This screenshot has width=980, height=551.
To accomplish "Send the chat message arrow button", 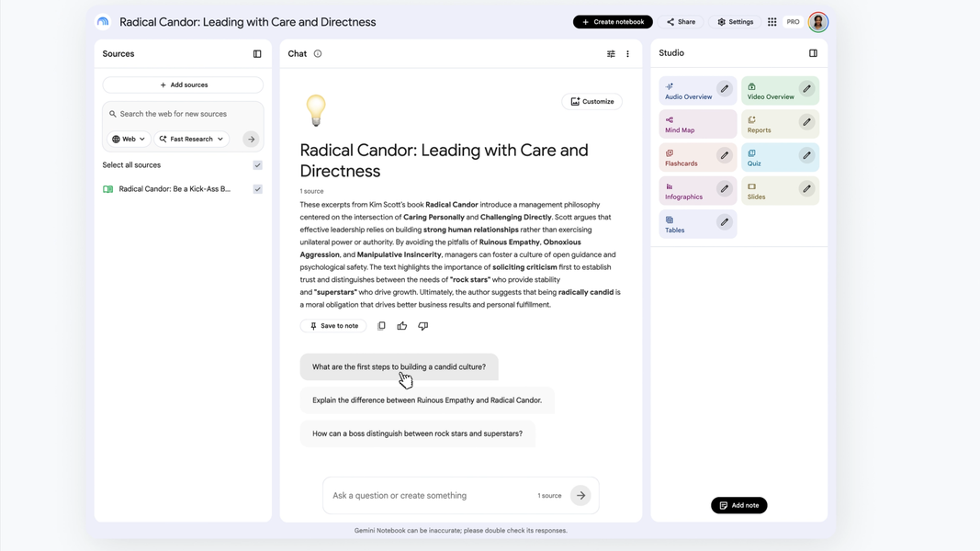I will 580,495.
